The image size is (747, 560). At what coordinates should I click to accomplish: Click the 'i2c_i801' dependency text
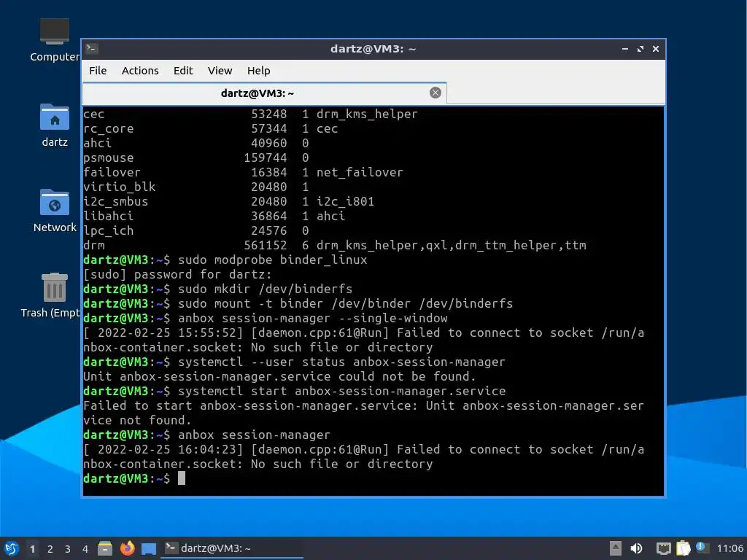point(345,201)
